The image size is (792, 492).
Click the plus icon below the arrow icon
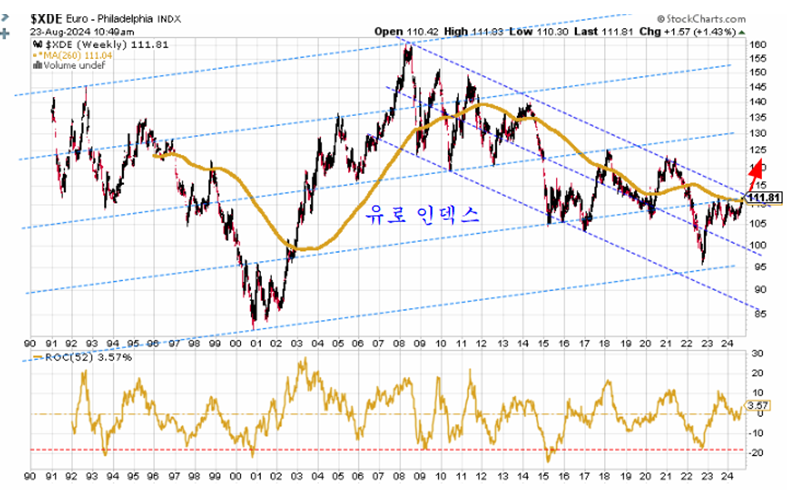[x=7, y=32]
